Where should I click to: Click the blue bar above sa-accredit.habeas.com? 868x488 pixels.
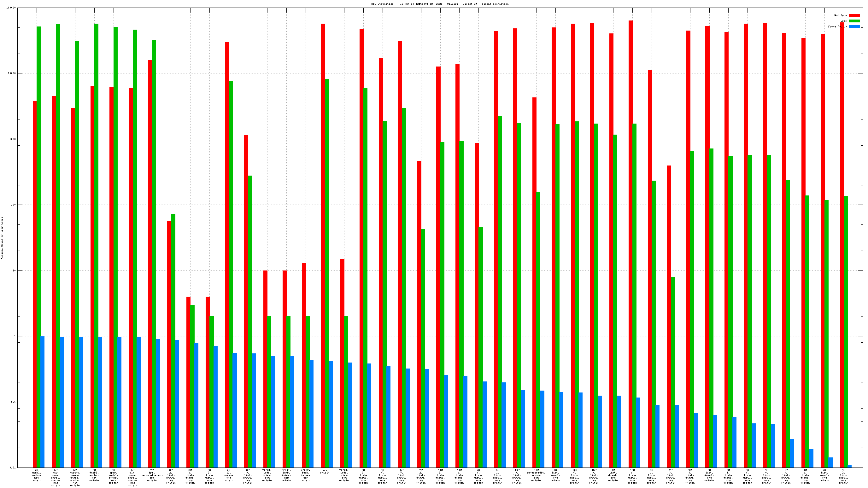click(x=542, y=429)
